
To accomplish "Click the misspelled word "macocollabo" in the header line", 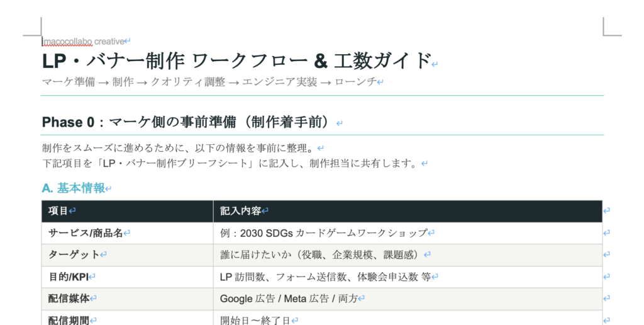I will [67, 42].
